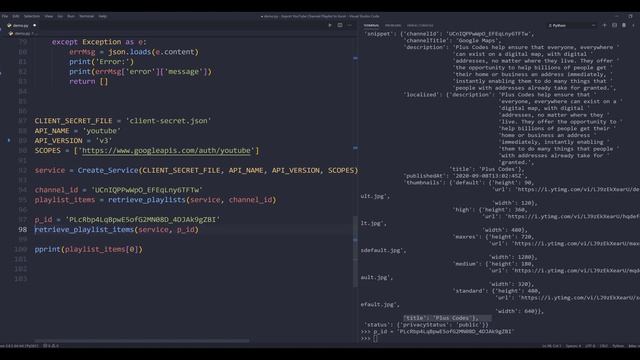Click Python language mode in status bar
This screenshot has height=360, width=640.
tap(618, 346)
